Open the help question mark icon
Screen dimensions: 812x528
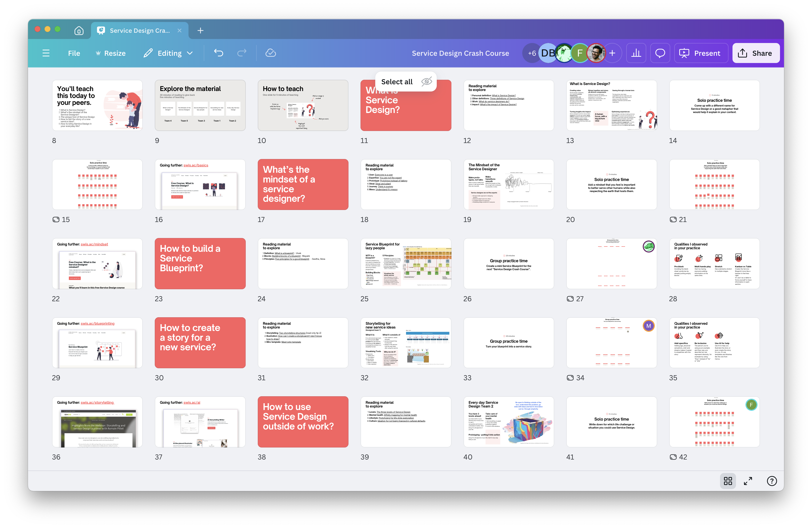pyautogui.click(x=772, y=481)
